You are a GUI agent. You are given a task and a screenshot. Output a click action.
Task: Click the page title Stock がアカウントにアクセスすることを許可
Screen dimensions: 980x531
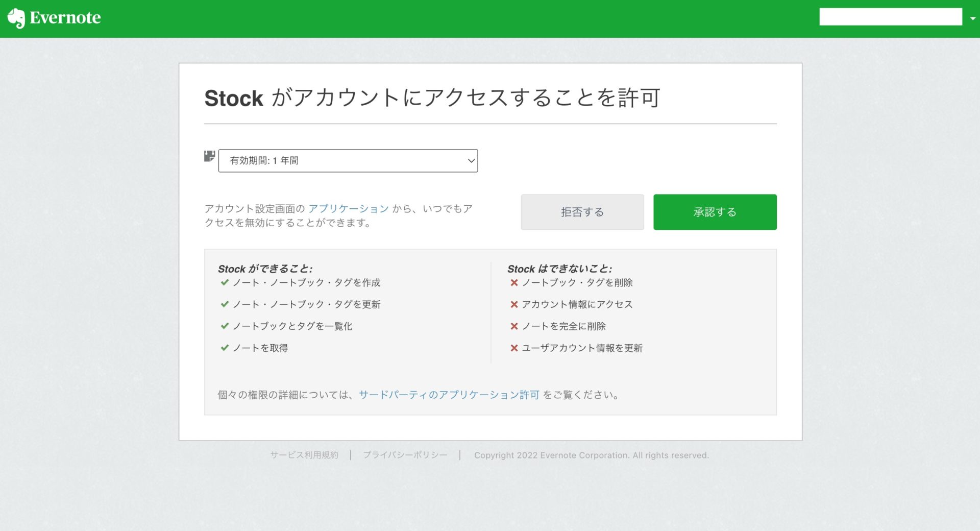tap(432, 98)
